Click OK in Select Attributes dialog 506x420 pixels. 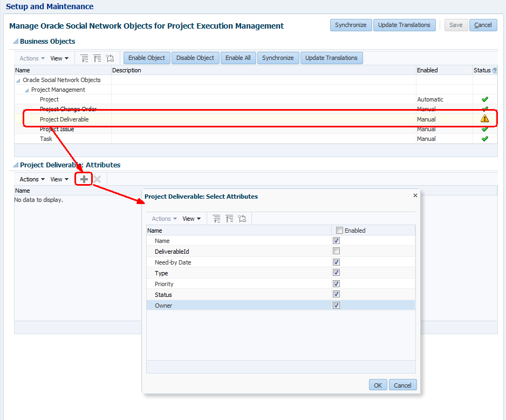pos(378,385)
